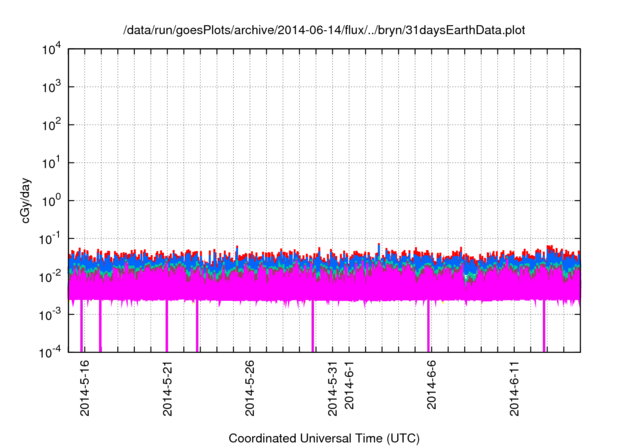This screenshot has width=640, height=448.
Task: Select the 2014-6-11 date label
Action: 514,388
